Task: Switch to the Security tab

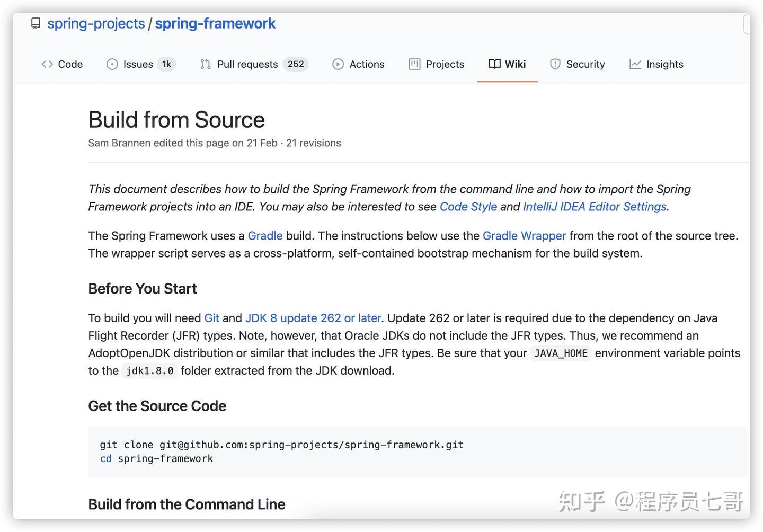Action: (x=585, y=64)
